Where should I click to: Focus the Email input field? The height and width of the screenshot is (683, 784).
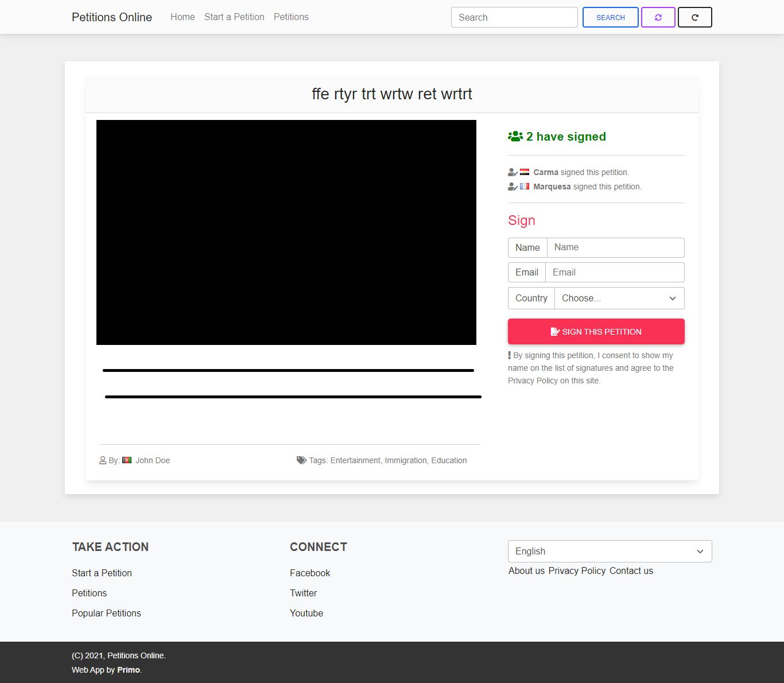615,272
